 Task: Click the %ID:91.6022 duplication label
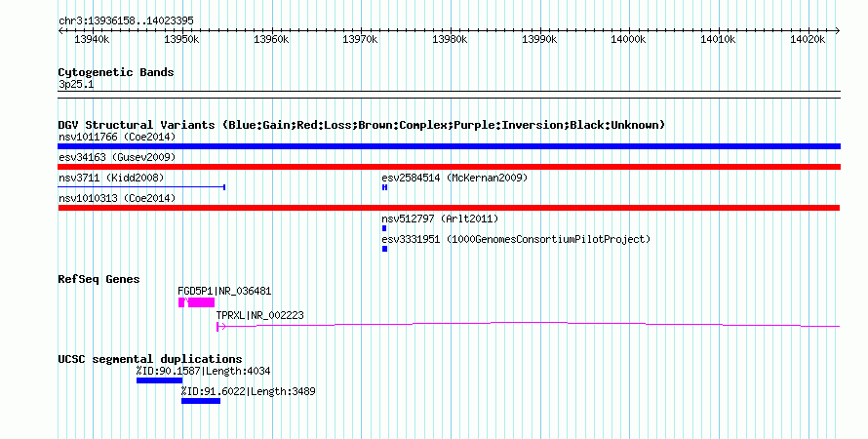pyautogui.click(x=248, y=391)
